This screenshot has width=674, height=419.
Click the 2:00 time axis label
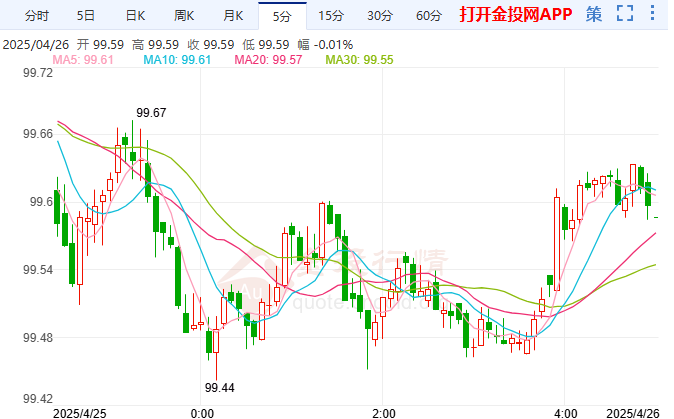[384, 413]
